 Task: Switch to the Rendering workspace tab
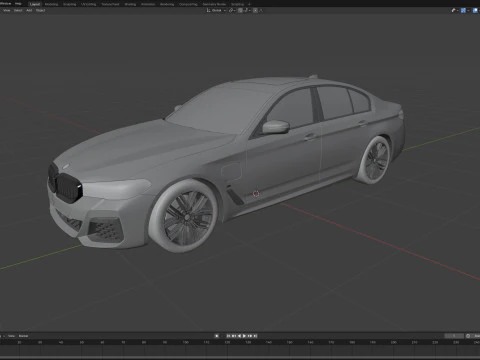[x=167, y=4]
